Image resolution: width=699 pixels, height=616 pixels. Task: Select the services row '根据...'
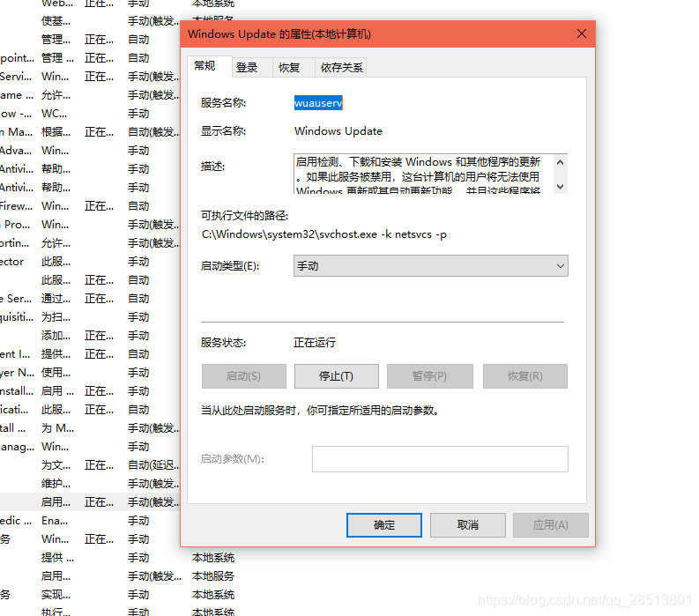[x=90, y=132]
